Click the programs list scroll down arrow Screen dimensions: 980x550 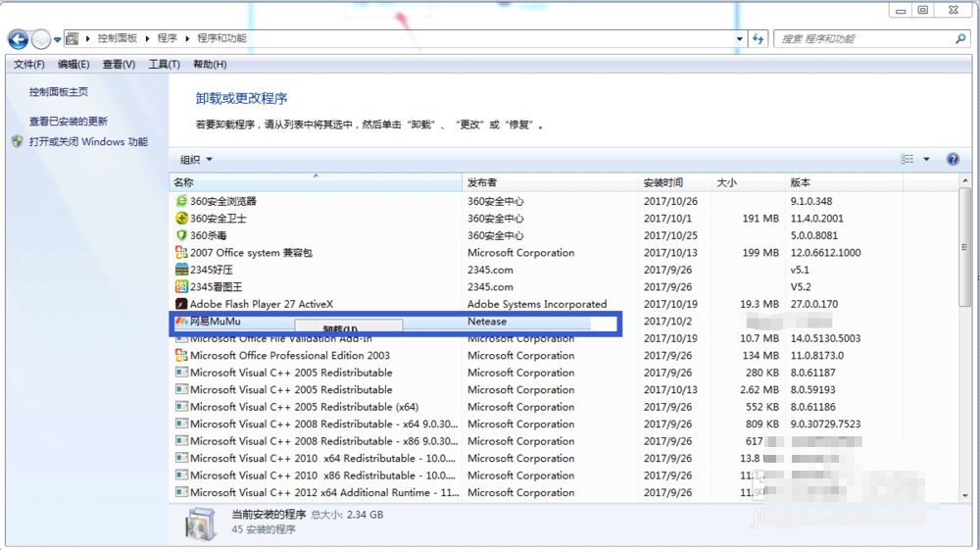965,496
